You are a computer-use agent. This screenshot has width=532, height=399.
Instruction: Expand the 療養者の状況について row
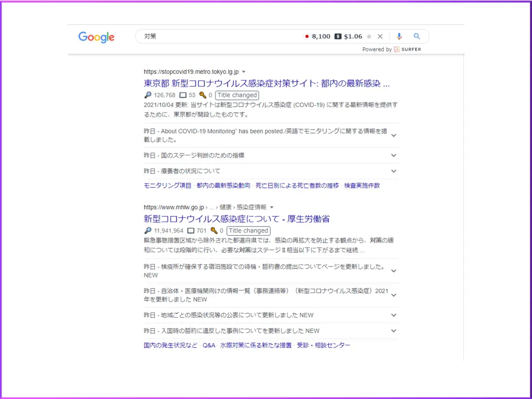[394, 171]
